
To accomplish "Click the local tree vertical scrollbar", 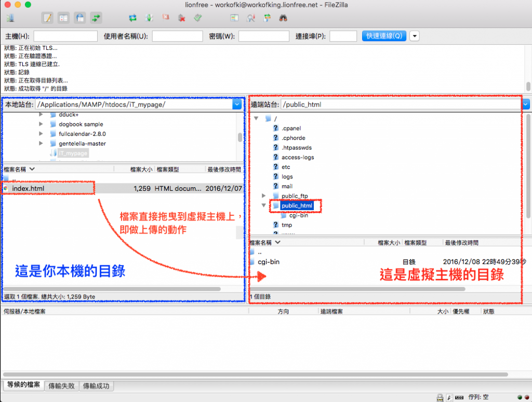I will [240, 137].
